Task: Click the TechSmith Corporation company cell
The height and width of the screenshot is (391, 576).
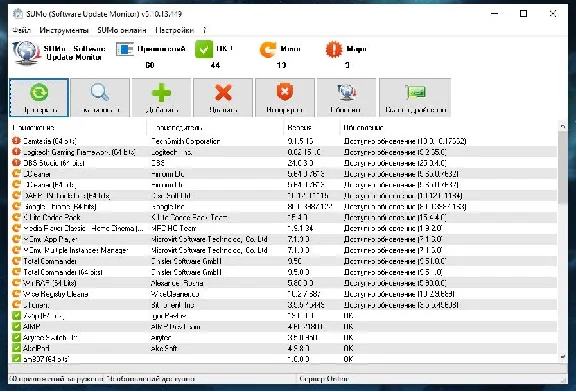Action: pyautogui.click(x=186, y=141)
